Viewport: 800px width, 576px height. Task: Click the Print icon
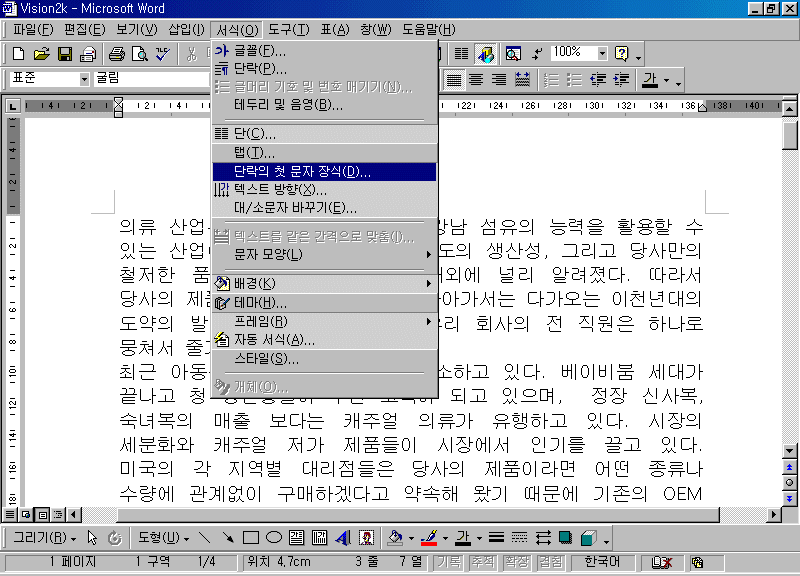click(116, 54)
